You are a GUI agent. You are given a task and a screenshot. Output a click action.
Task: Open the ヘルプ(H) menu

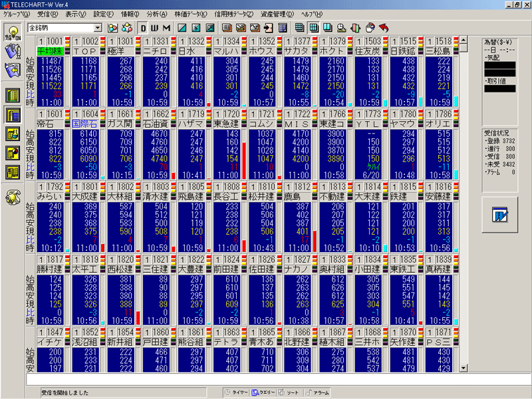click(x=312, y=14)
